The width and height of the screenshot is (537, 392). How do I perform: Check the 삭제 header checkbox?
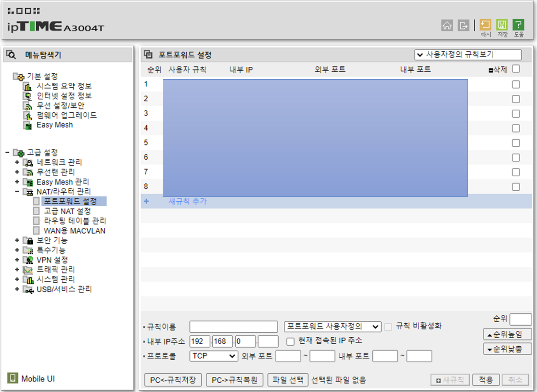(516, 69)
